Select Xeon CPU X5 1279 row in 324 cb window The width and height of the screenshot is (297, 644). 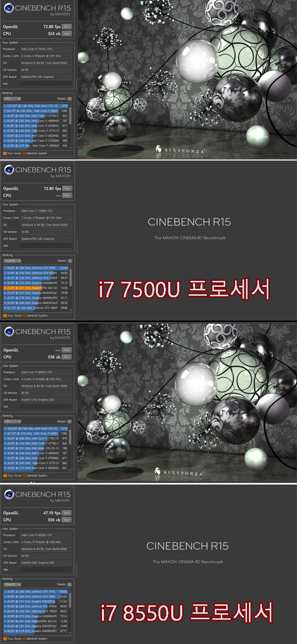[x=35, y=106]
